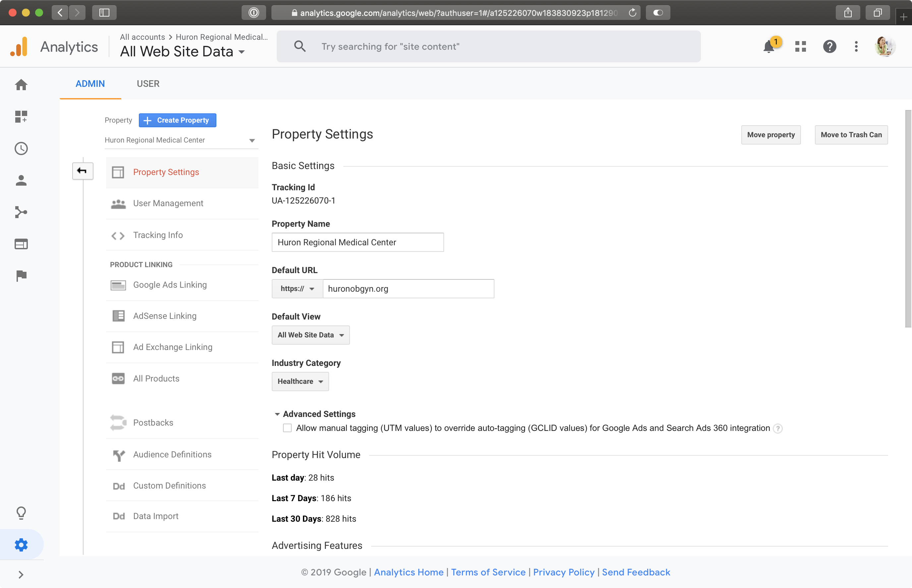Image resolution: width=912 pixels, height=588 pixels.
Task: Open Audience Definitions
Action: [x=182, y=454]
